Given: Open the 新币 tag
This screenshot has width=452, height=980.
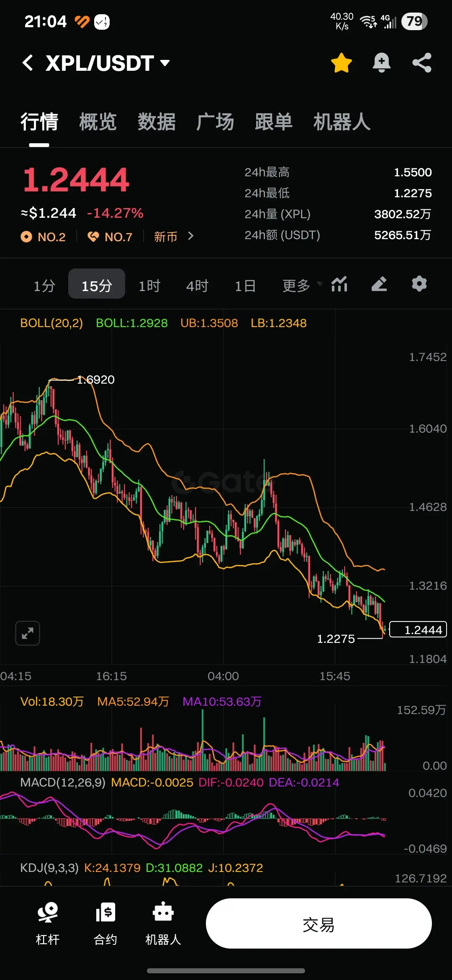Looking at the screenshot, I should pyautogui.click(x=166, y=237).
